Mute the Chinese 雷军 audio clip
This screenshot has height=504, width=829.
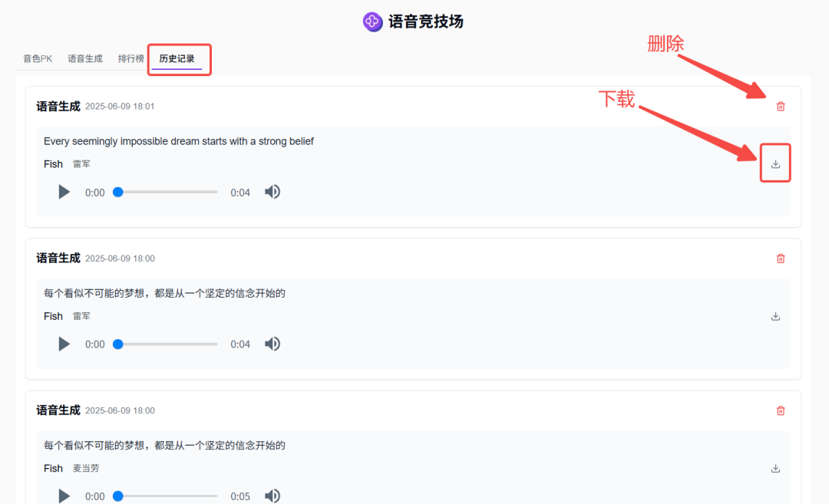[272, 344]
